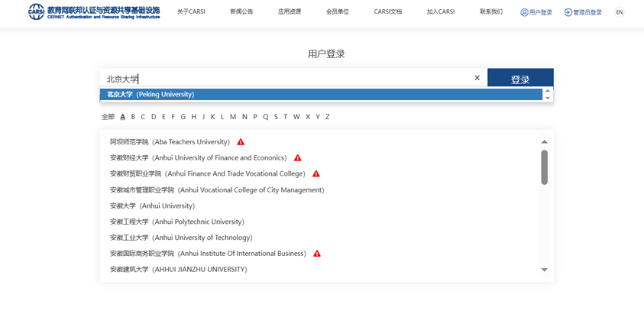Switch language with the EN button
This screenshot has width=644, height=314.
click(620, 12)
